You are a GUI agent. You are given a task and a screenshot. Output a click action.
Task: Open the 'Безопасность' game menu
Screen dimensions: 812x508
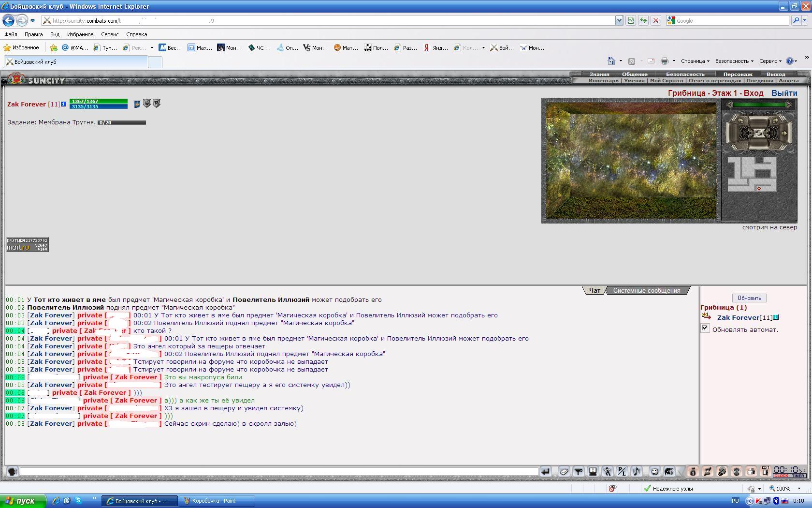pyautogui.click(x=685, y=74)
